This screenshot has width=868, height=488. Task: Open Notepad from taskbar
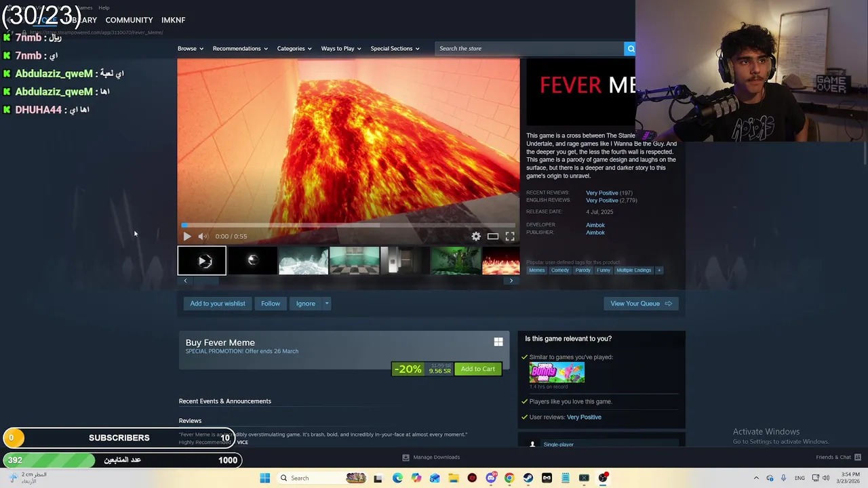(565, 478)
